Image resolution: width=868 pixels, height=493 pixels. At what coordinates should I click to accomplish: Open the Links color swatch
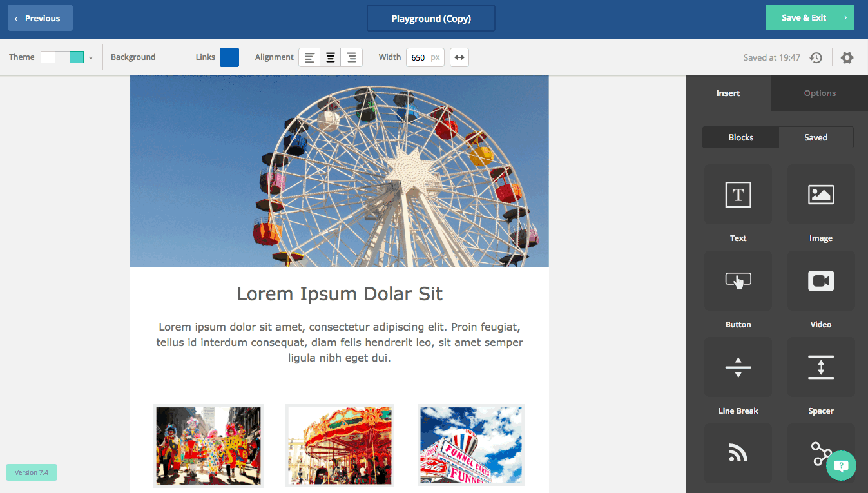tap(229, 57)
